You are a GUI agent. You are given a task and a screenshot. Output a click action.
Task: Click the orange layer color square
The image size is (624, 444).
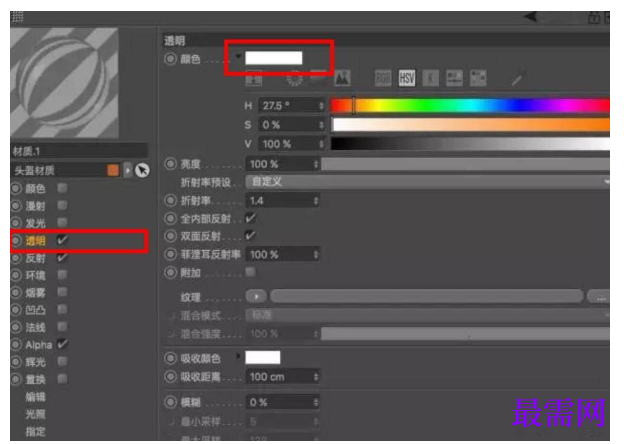pyautogui.click(x=113, y=170)
